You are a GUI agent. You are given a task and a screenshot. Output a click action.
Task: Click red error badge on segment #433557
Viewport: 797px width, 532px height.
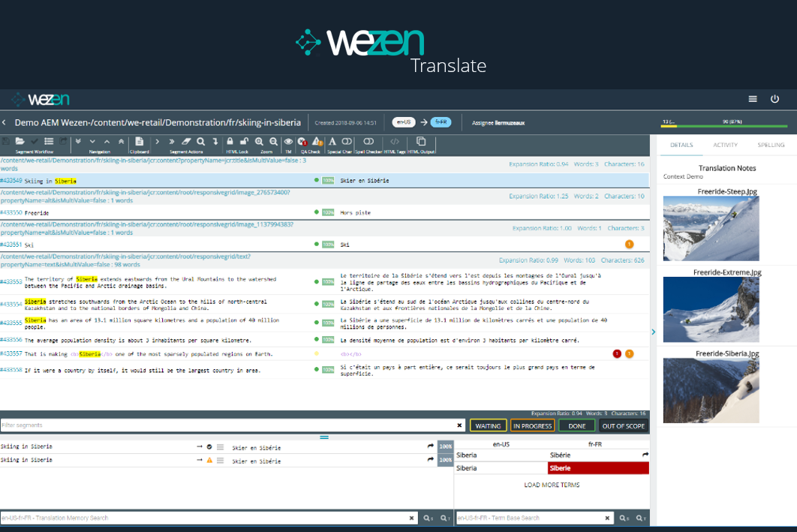617,353
